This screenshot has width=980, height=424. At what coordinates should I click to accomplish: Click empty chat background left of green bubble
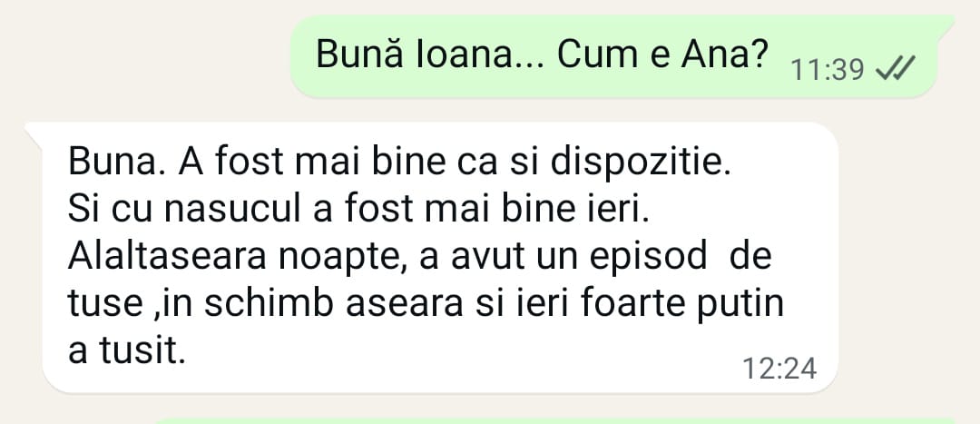143,56
